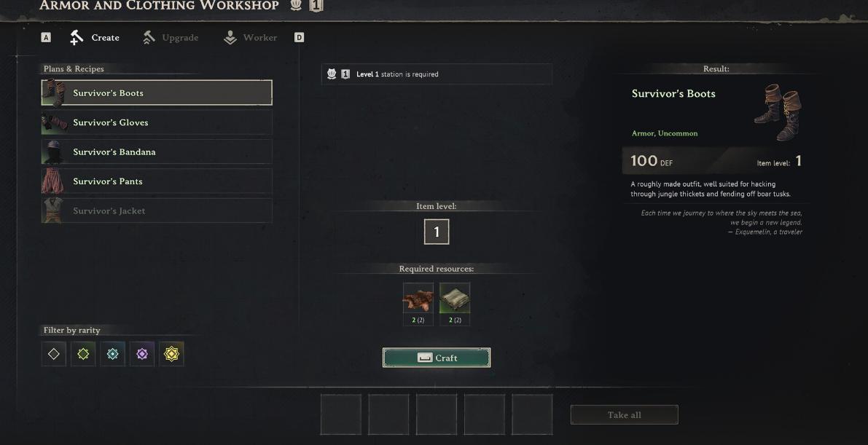
Task: Click the item level 1 box
Action: click(x=437, y=232)
